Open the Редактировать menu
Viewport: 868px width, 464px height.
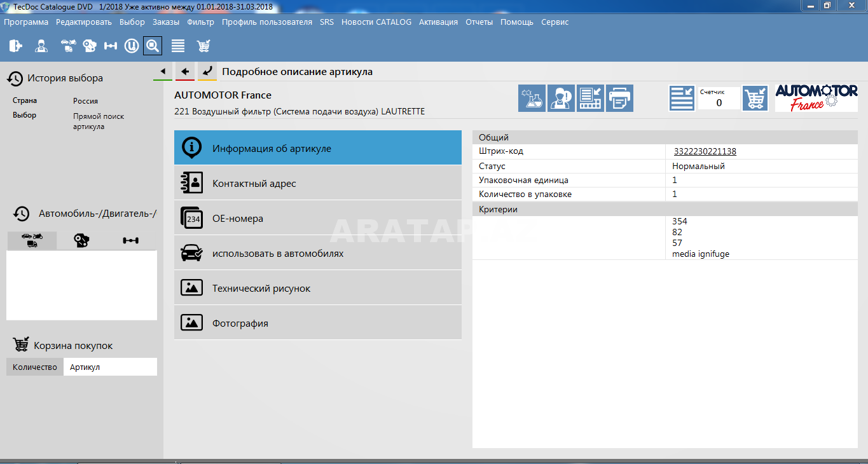point(84,22)
